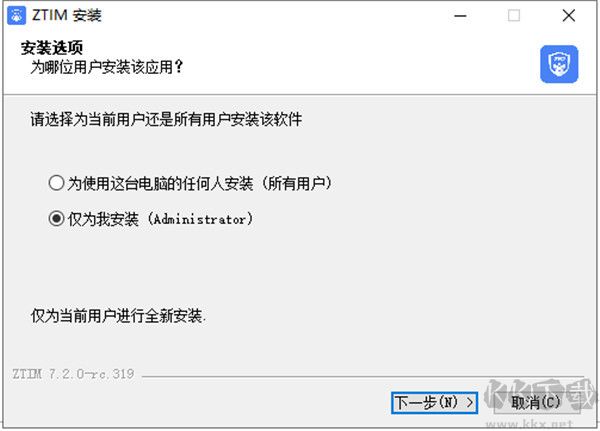The width and height of the screenshot is (600, 431).
Task: Click the 请选择为当前用户 instruction text
Action: tap(166, 119)
